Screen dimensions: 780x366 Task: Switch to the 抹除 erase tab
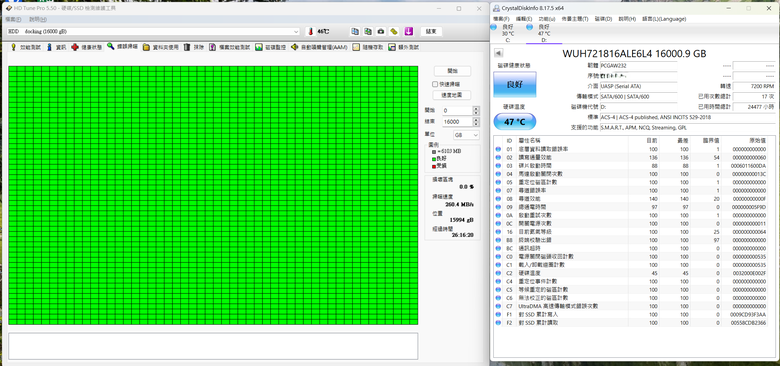(x=194, y=47)
